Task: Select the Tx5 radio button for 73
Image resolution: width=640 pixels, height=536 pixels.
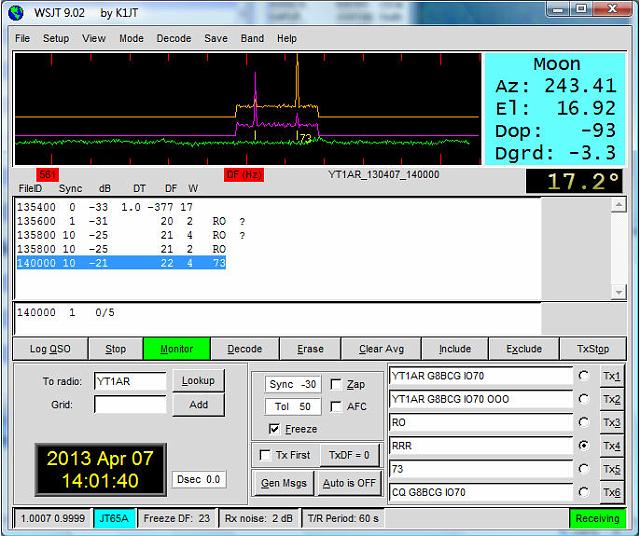Action: (584, 469)
